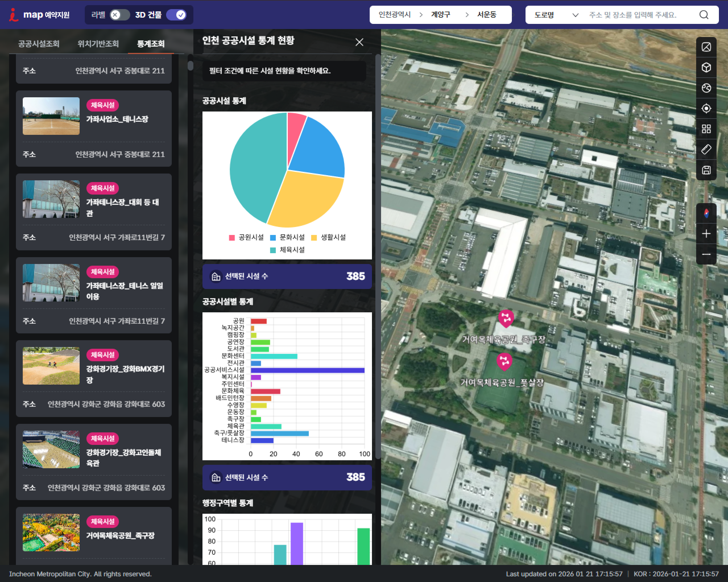This screenshot has height=582, width=728.
Task: Click the 문화시설 blue legend swatch
Action: (273, 238)
